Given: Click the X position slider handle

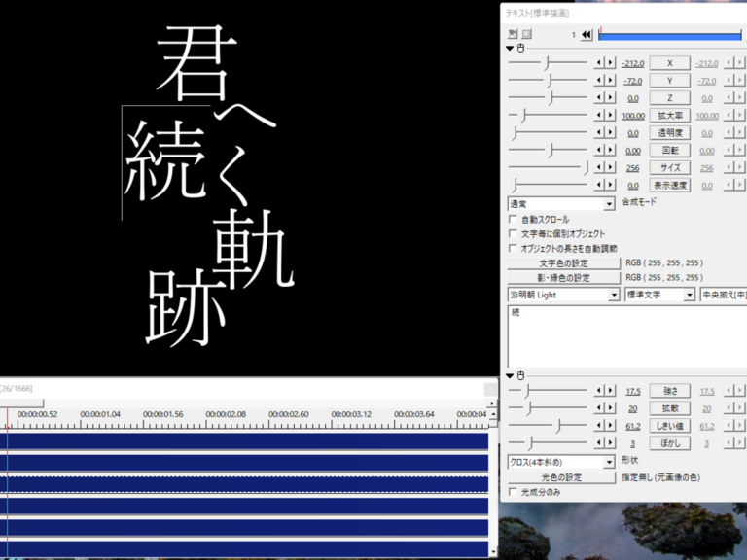Looking at the screenshot, I should click(x=548, y=62).
